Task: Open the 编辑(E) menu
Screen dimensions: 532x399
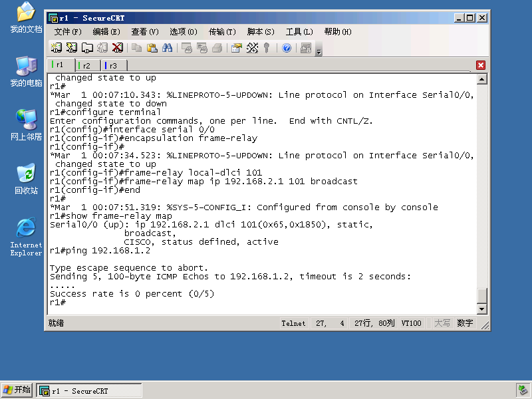Action: [x=106, y=32]
